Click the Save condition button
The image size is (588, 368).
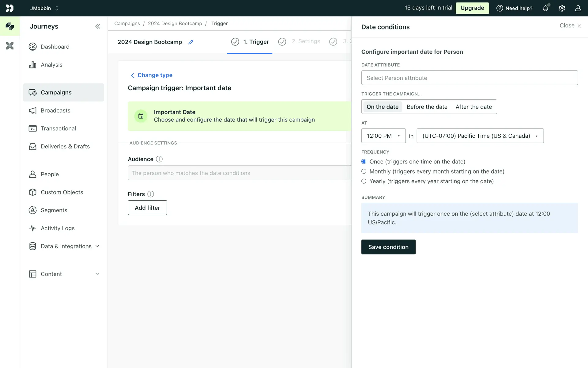(x=388, y=247)
